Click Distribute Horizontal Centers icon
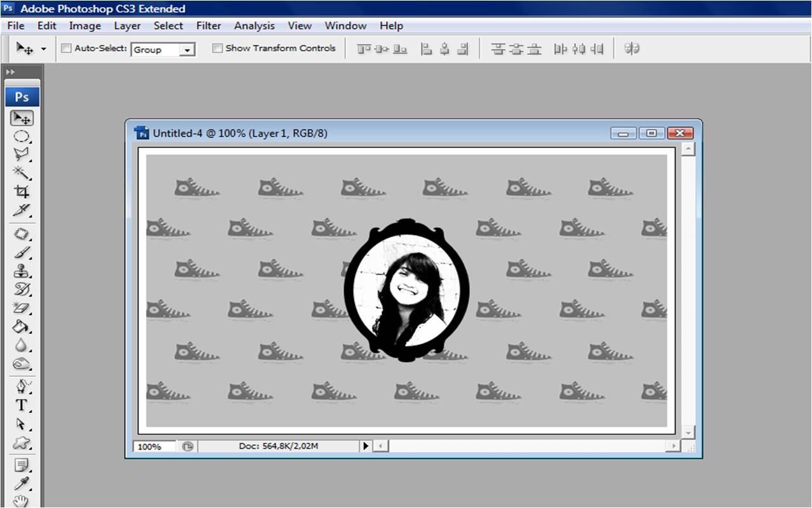 click(x=578, y=49)
